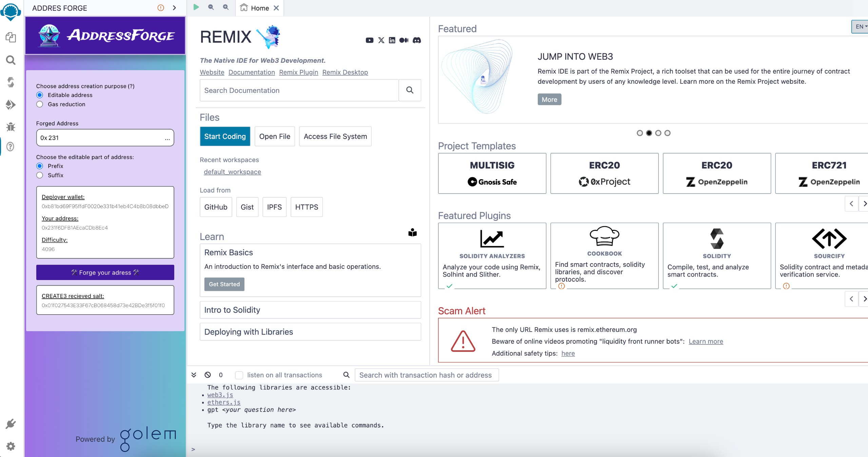Select the Gas reduction radio button
This screenshot has height=457, width=868.
point(40,104)
